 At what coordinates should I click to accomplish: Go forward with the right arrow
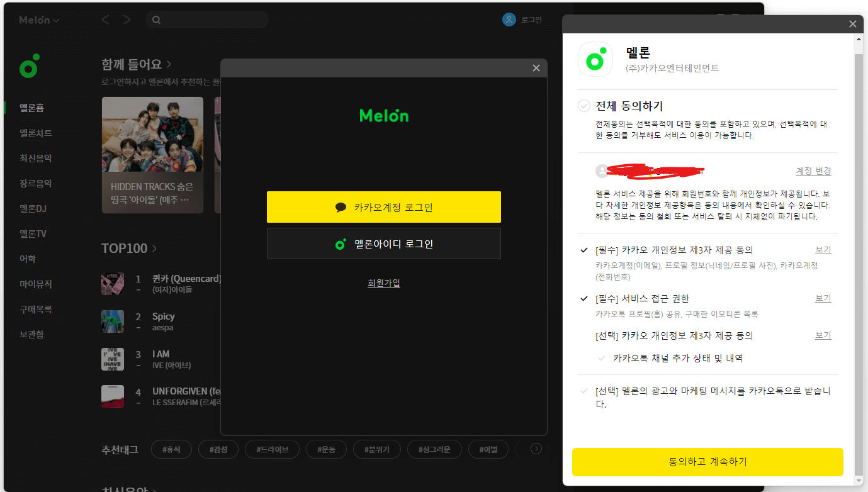[x=127, y=20]
